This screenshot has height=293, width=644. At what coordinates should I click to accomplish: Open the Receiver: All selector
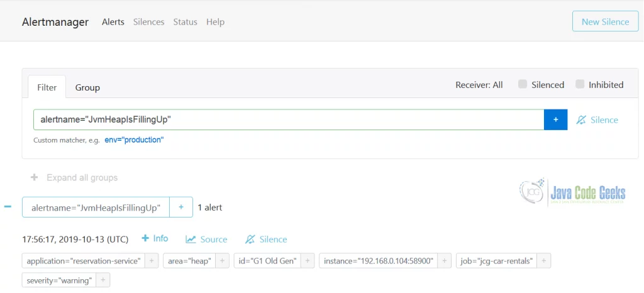pos(479,85)
